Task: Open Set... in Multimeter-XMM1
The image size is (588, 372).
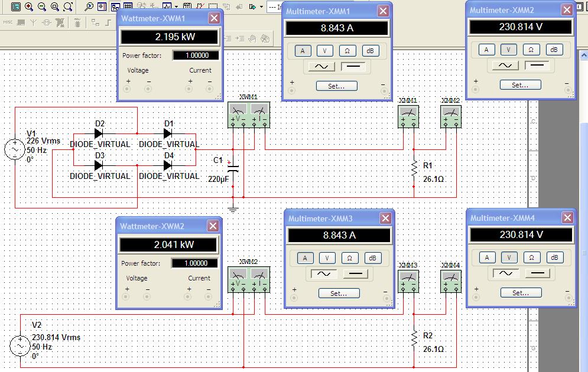Action: pos(336,86)
